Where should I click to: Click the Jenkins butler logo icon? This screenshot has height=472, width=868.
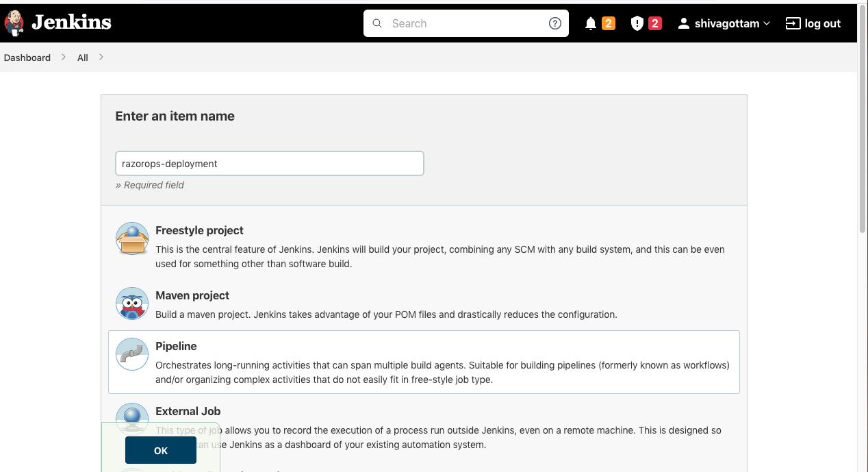(x=14, y=23)
